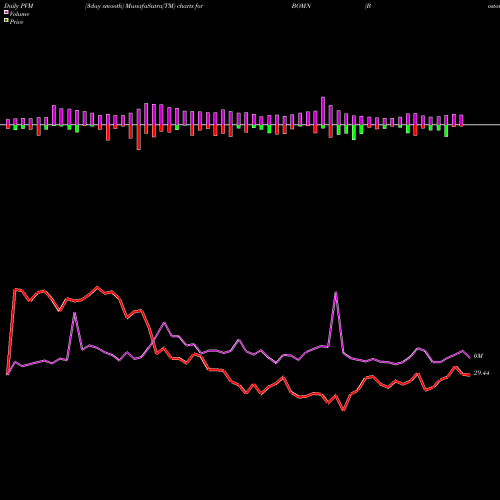The width and height of the screenshot is (500, 500).
Task: Click the lowest dip of the red price line
Action: (344, 410)
